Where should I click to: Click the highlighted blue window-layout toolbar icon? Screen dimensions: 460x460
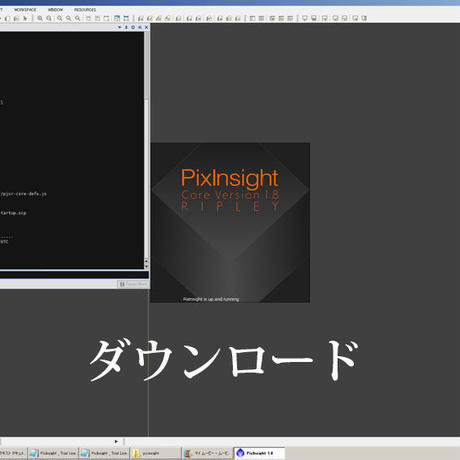(117, 18)
